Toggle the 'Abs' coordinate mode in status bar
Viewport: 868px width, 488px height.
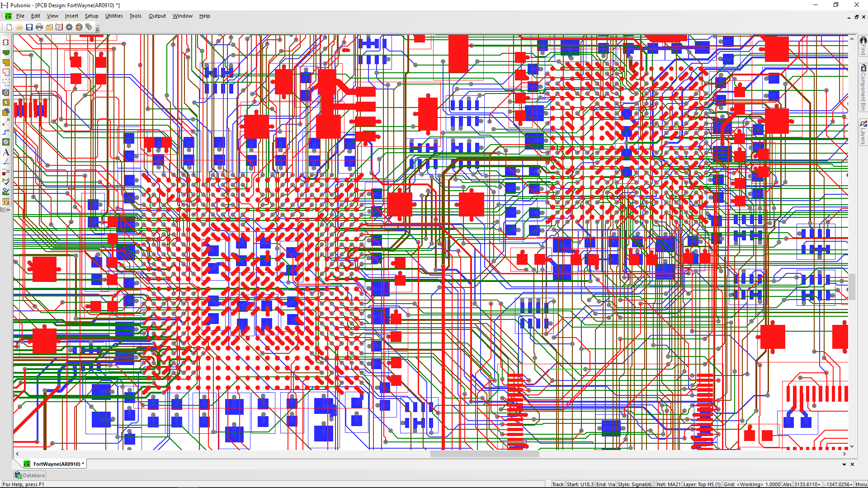pos(787,484)
